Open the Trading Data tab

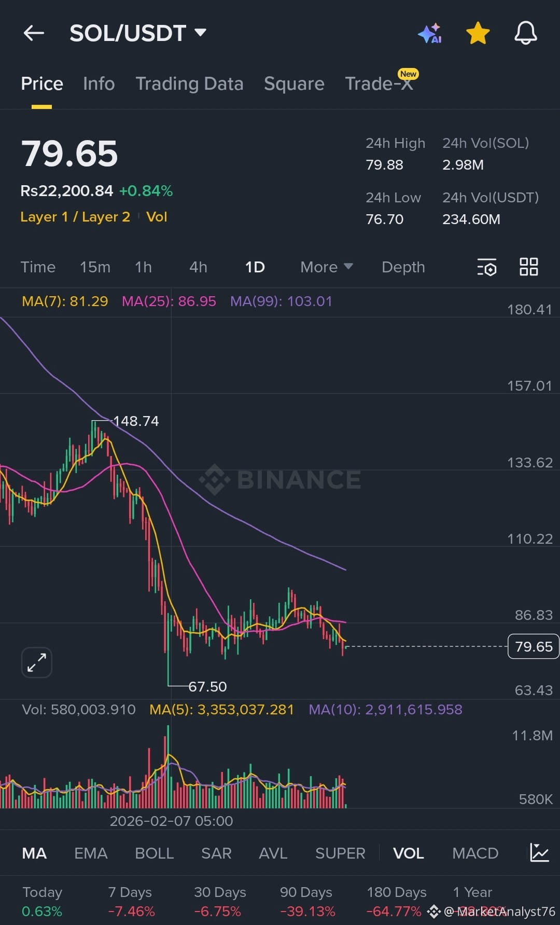189,84
